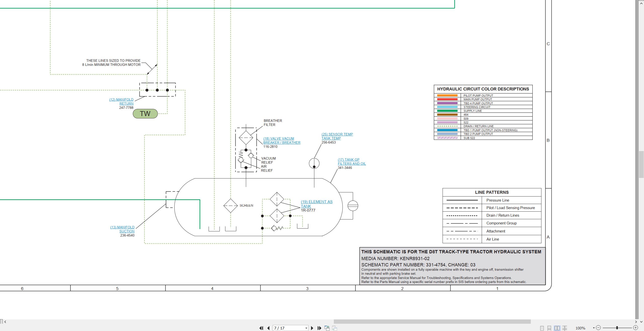Click the LINE PATTERNS table heading
This screenshot has height=331, width=644.
(492, 192)
